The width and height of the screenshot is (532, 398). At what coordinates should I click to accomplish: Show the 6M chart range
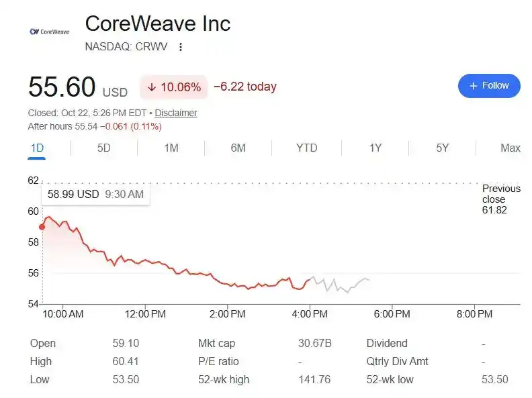[238, 148]
